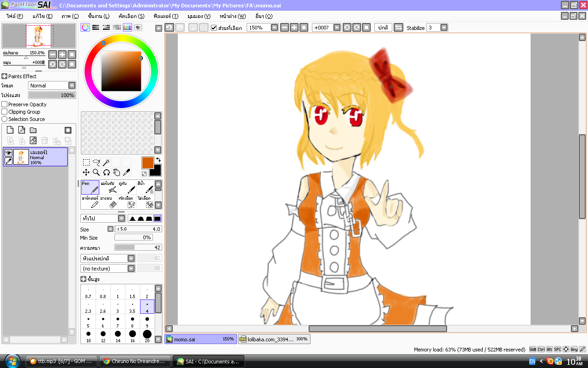Viewport: 588px width, 368px height.
Task: Select brush size 0.7 preset
Action: pyautogui.click(x=88, y=293)
